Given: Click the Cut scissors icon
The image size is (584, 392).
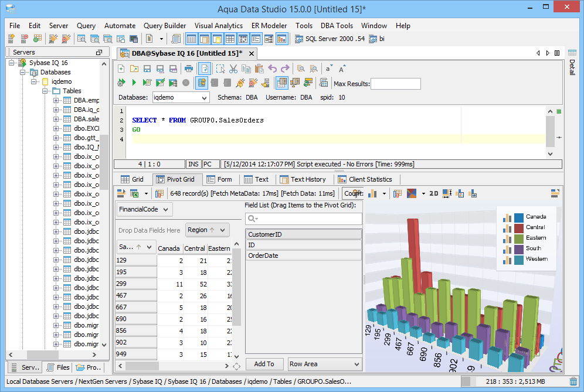Looking at the screenshot, I should point(233,69).
